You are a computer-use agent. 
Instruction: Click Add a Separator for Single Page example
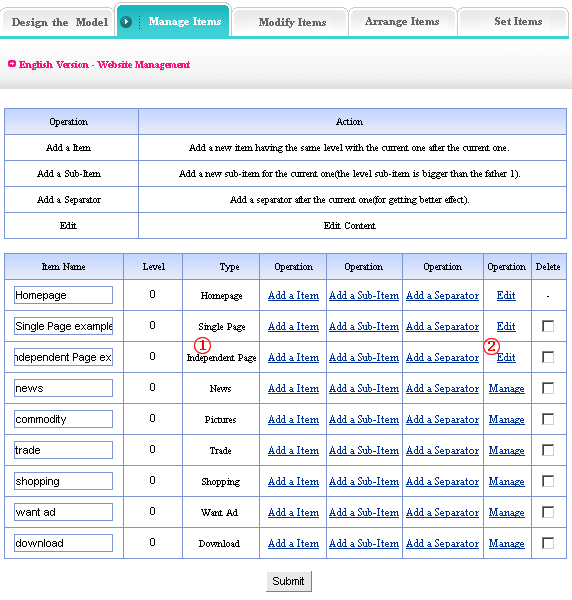coord(442,326)
